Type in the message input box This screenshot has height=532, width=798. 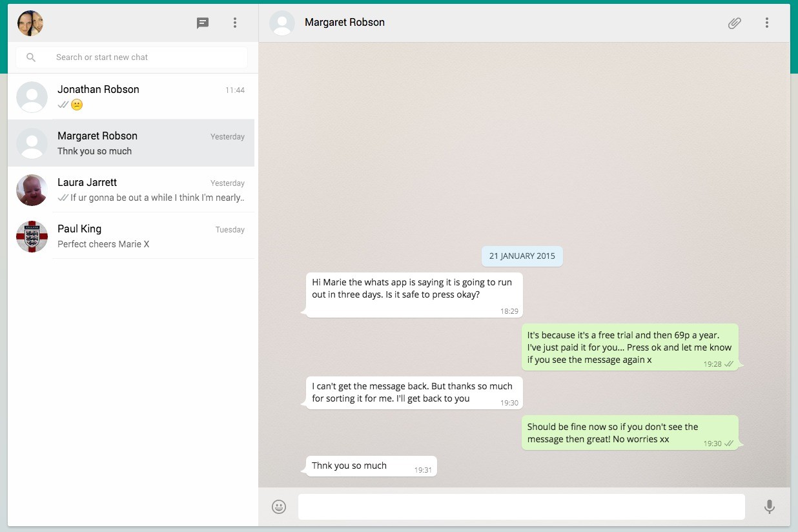(520, 507)
